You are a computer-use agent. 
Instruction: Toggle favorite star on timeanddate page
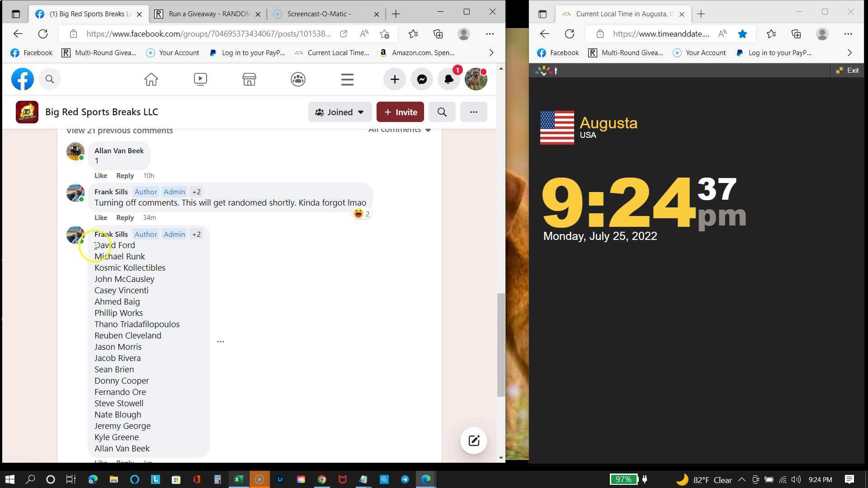pyautogui.click(x=742, y=34)
